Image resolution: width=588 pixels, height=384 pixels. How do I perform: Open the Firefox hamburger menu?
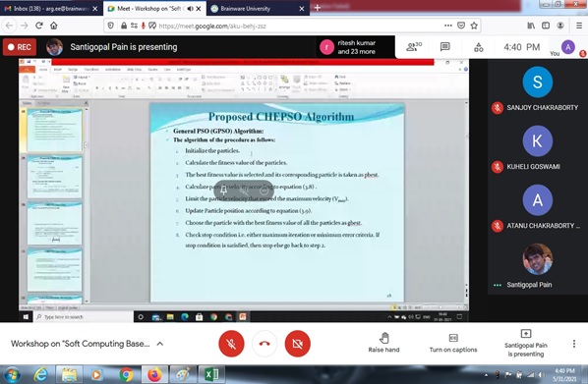point(578,26)
